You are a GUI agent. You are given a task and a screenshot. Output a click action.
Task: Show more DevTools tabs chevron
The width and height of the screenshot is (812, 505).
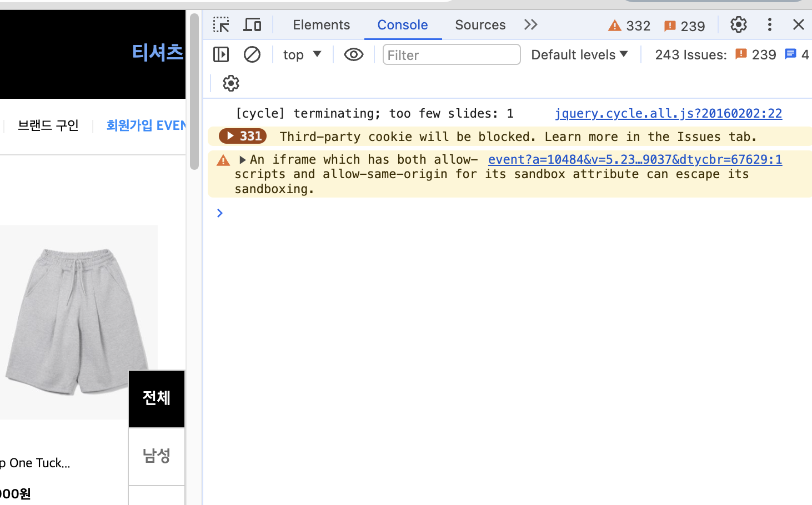coord(531,24)
